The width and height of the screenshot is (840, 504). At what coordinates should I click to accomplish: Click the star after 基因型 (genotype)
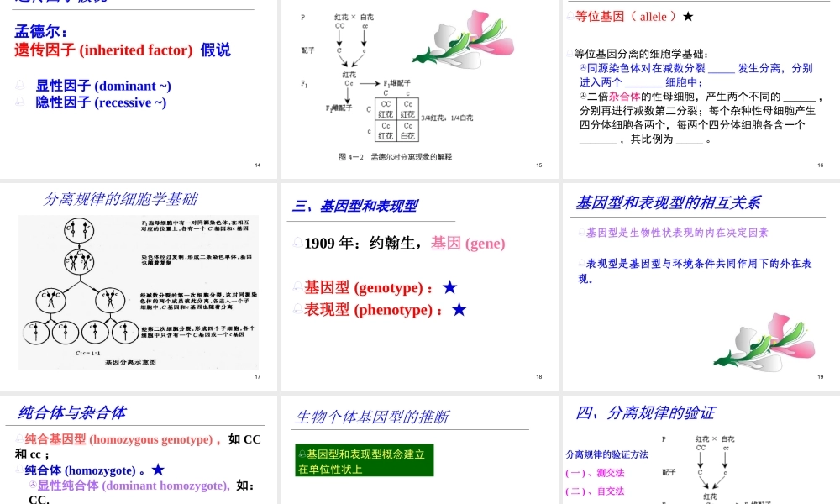coord(449,286)
